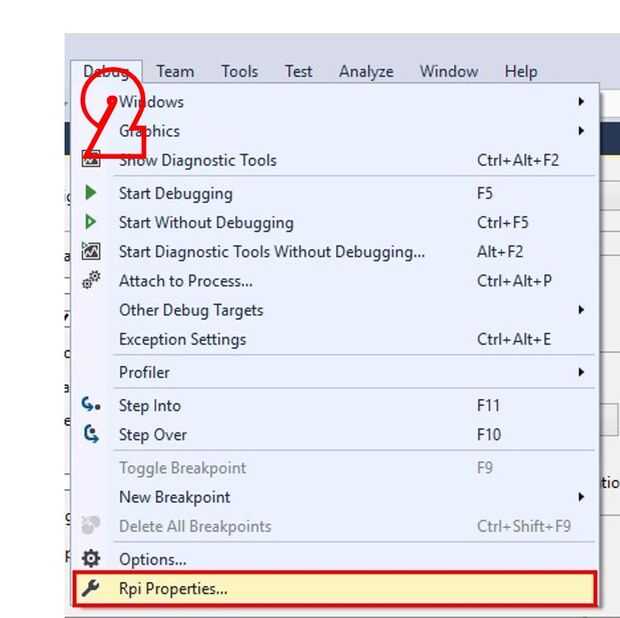The image size is (620, 618).
Task: Open the Analyze menu
Action: click(x=366, y=71)
